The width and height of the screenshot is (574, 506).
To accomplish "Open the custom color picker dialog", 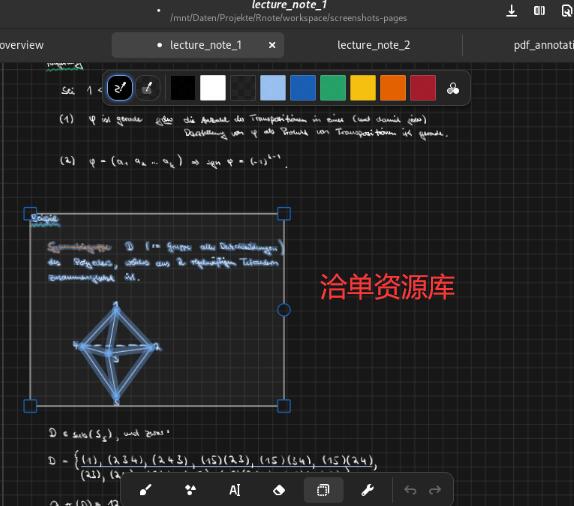I will click(453, 89).
